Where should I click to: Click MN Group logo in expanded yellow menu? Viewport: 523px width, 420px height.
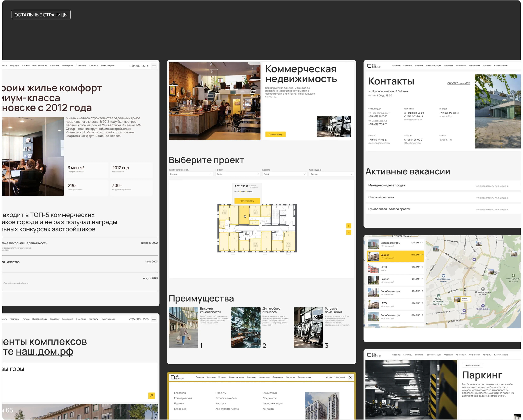(x=178, y=377)
